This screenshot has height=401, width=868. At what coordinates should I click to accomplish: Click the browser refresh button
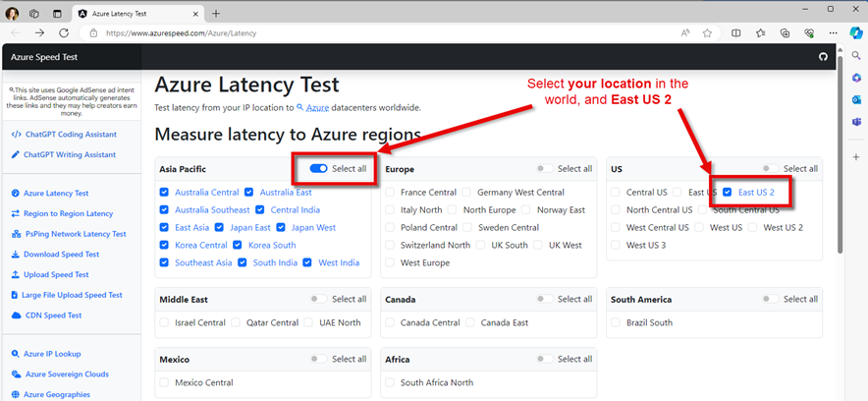pyautogui.click(x=65, y=32)
